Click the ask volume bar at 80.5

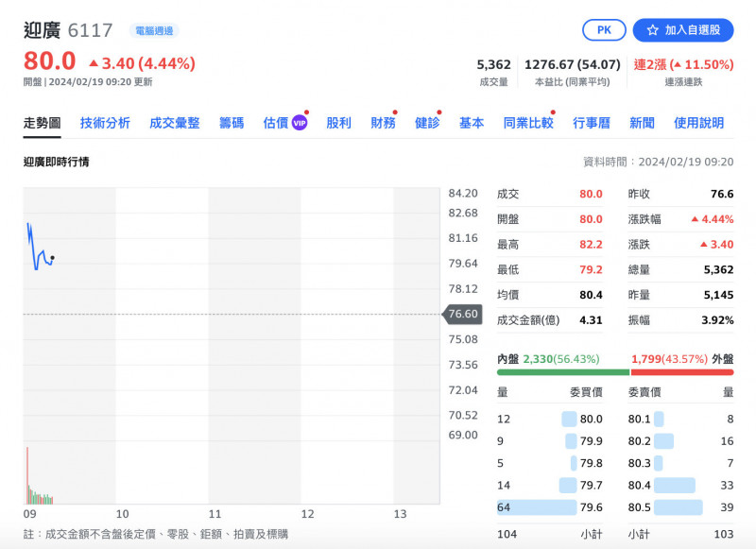[x=679, y=507]
